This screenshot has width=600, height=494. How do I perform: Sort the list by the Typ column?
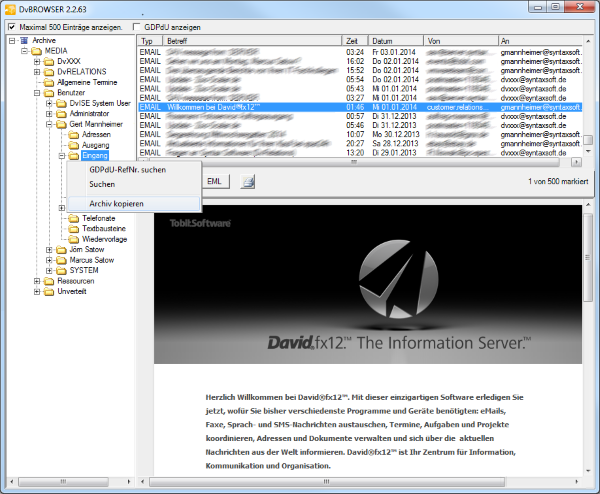[x=150, y=41]
